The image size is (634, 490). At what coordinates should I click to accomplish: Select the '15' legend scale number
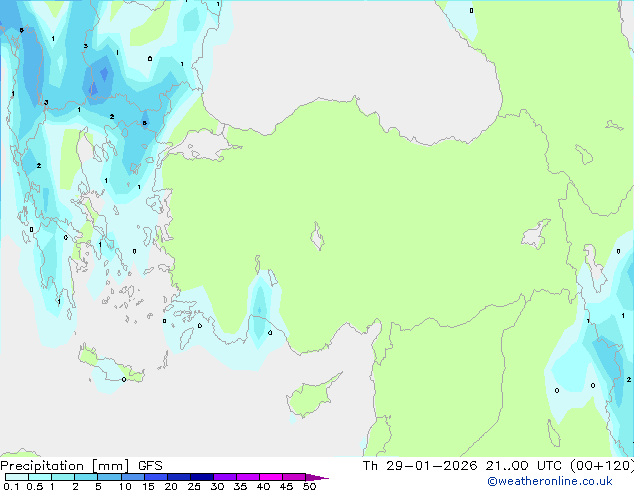(x=148, y=486)
